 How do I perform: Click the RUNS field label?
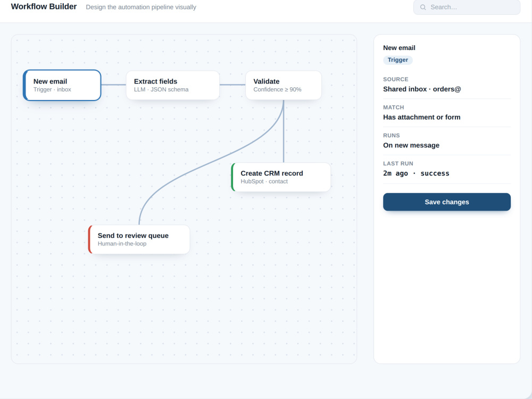[x=392, y=135]
